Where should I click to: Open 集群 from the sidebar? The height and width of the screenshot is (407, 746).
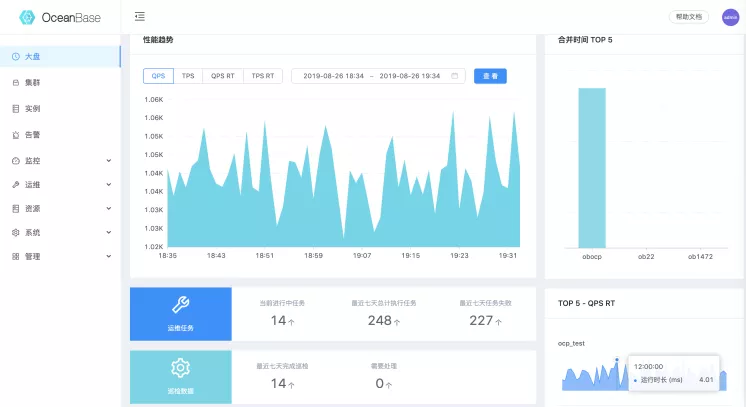click(60, 82)
